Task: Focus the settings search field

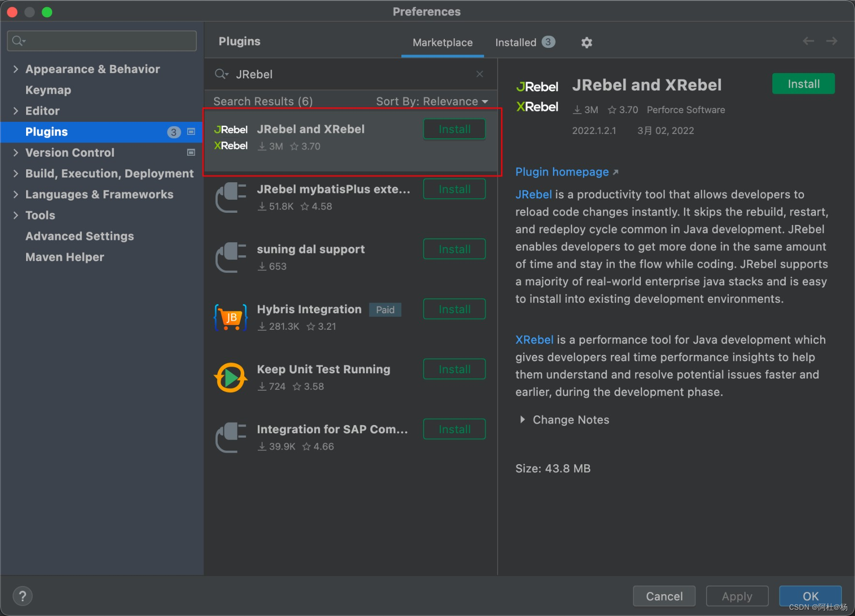Action: [102, 41]
